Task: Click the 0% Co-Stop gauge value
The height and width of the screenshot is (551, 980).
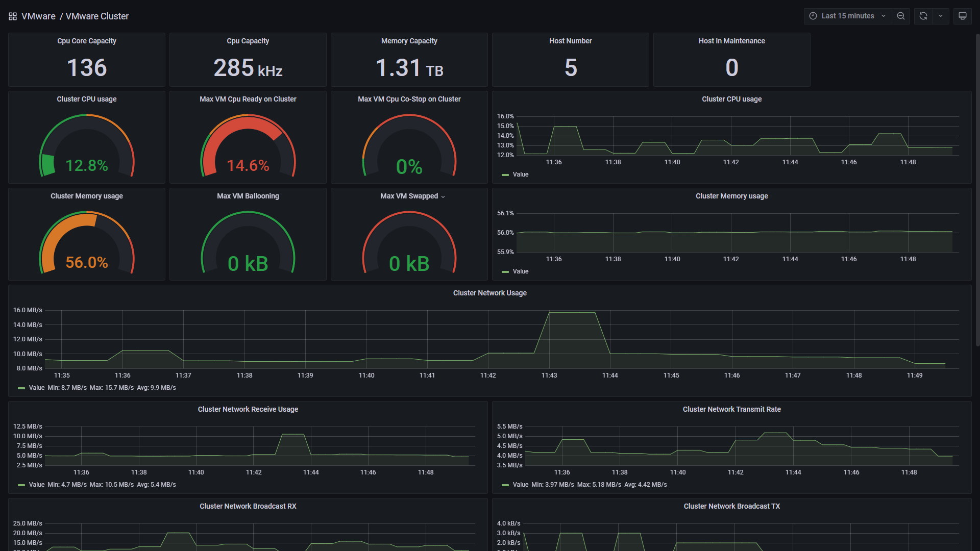Action: (x=409, y=167)
